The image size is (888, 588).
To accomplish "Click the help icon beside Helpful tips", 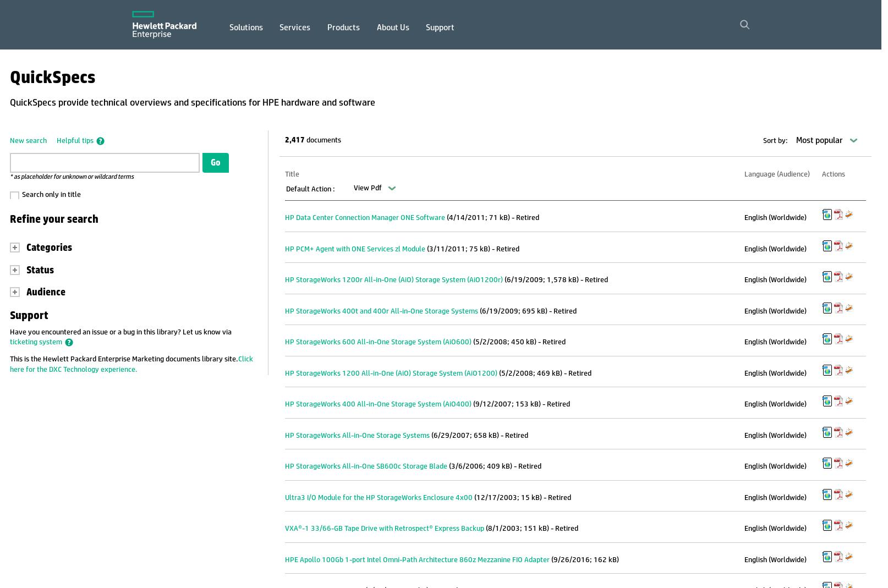I will click(100, 141).
